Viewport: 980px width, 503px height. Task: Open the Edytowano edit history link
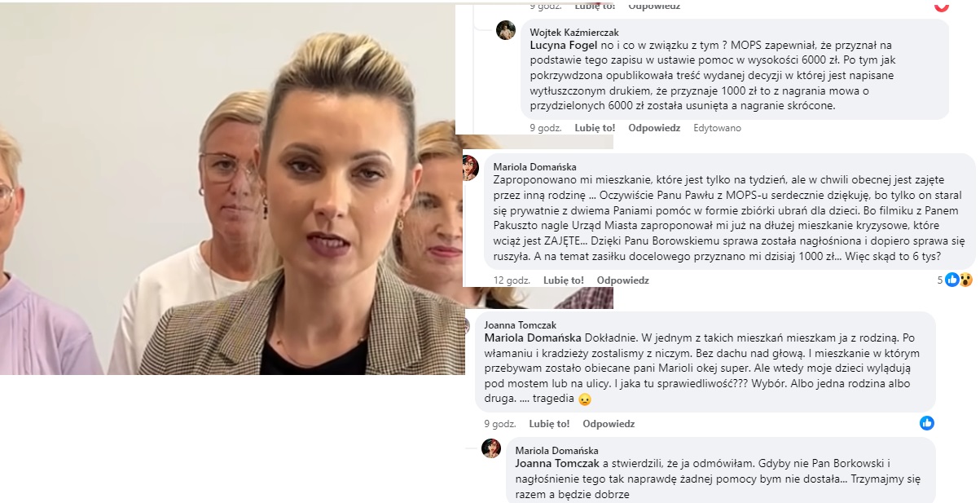(718, 128)
